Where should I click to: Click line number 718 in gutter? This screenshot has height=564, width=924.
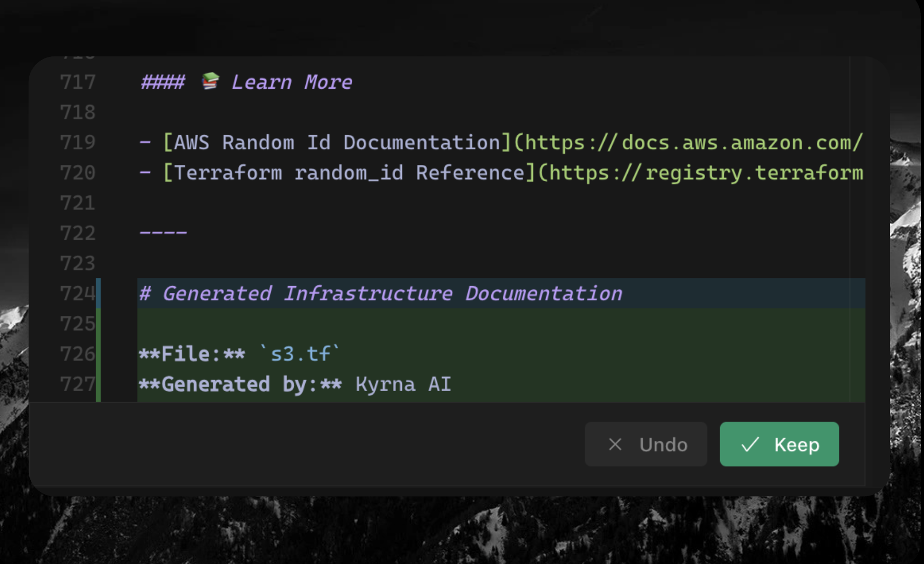coord(78,112)
